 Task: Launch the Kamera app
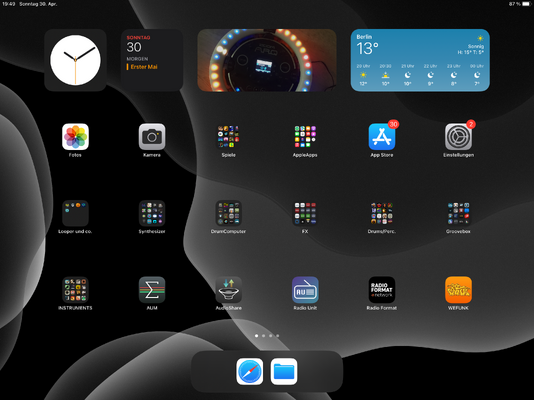pos(152,137)
